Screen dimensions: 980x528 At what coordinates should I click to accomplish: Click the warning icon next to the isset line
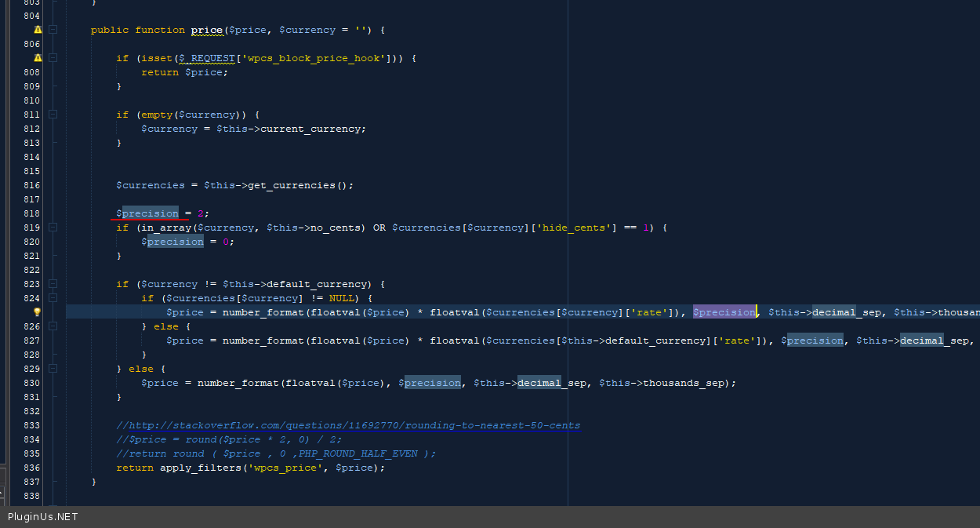coord(38,58)
